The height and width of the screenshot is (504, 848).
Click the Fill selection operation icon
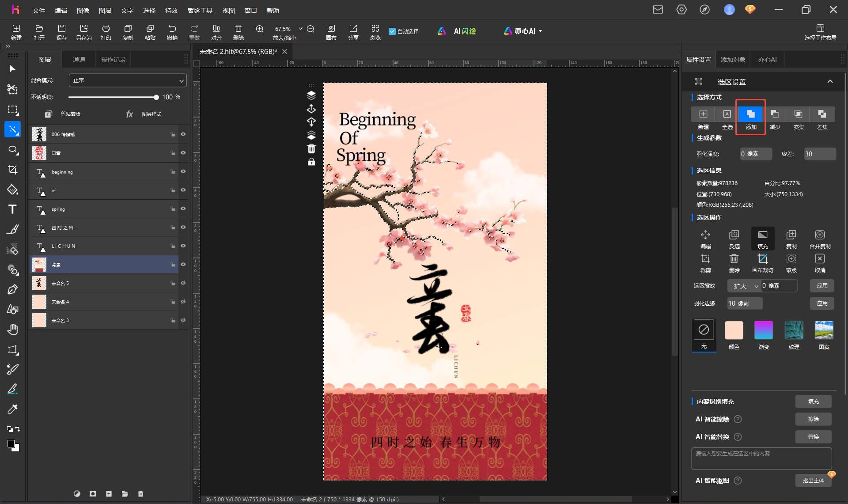coord(763,239)
